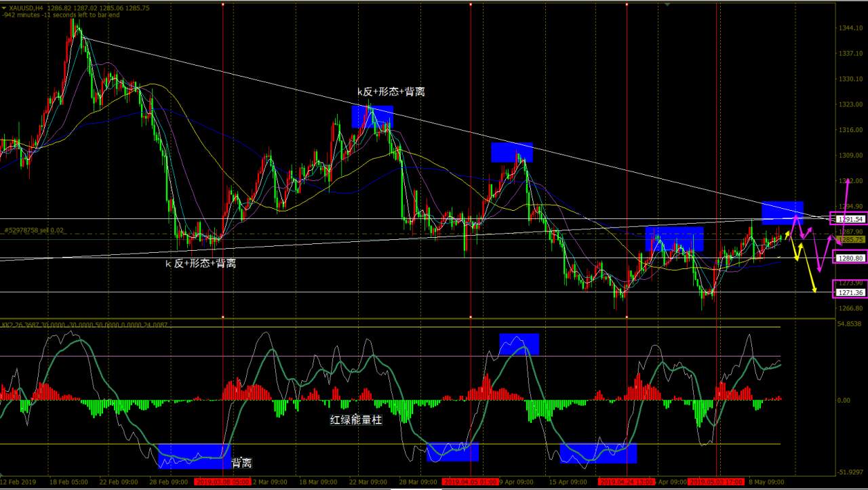Select the 2019.05.03 17:00 vertical line date marker
868x490 pixels.
[x=716, y=482]
